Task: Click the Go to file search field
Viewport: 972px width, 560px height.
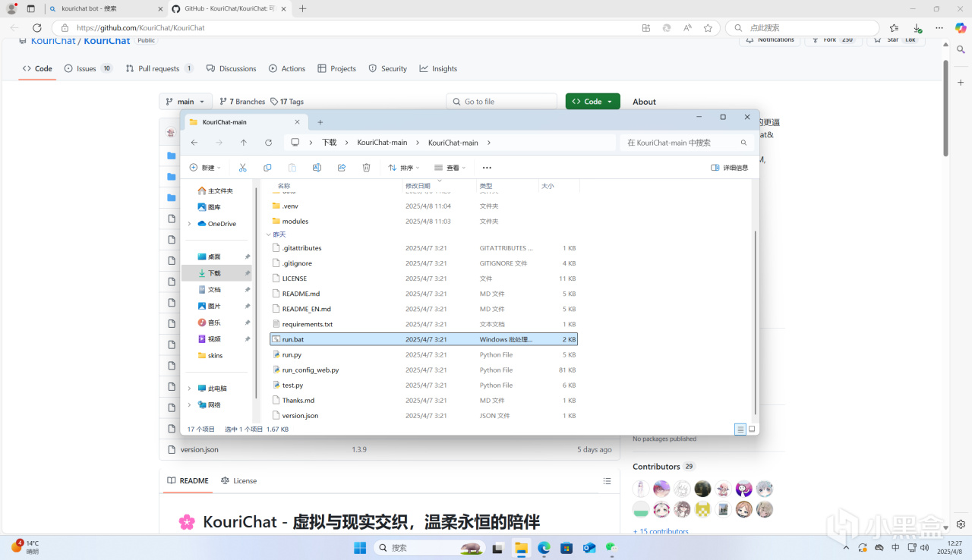Action: click(502, 102)
